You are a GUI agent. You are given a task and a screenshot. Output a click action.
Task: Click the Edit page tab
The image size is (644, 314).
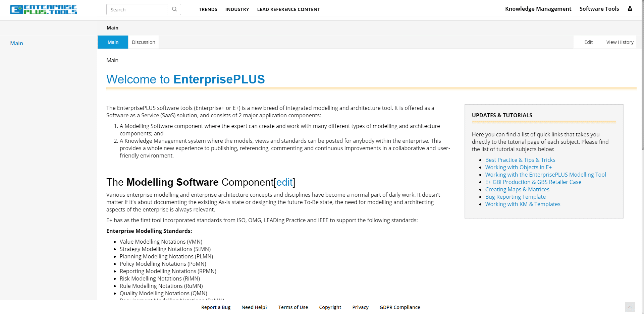588,42
